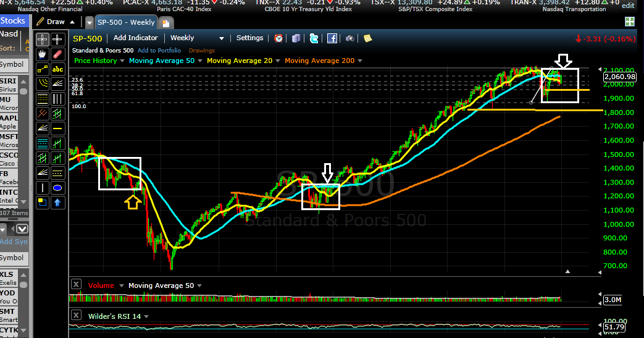The height and width of the screenshot is (338, 644).
Task: Select the abc text annotation tool
Action: point(57,69)
